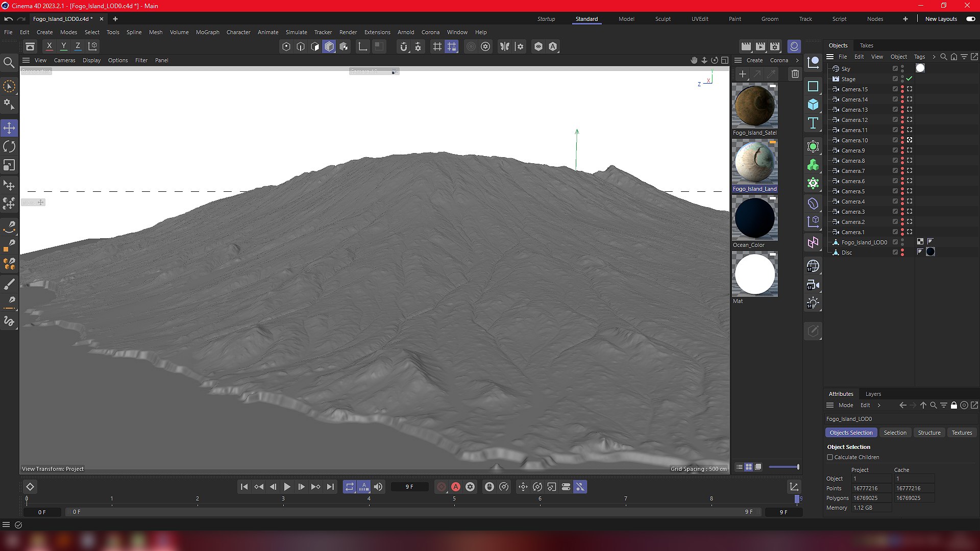980x551 pixels.
Task: Open the Edit Render Settings clapperboard
Action: coord(775,46)
